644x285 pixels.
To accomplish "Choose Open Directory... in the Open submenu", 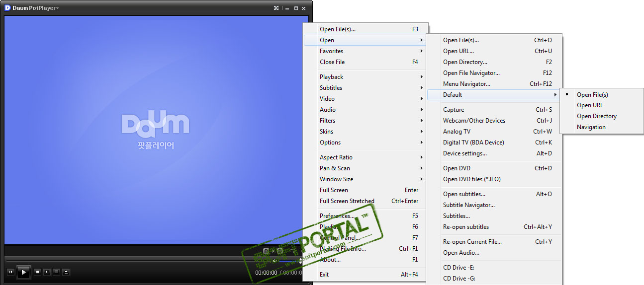I will (494, 62).
